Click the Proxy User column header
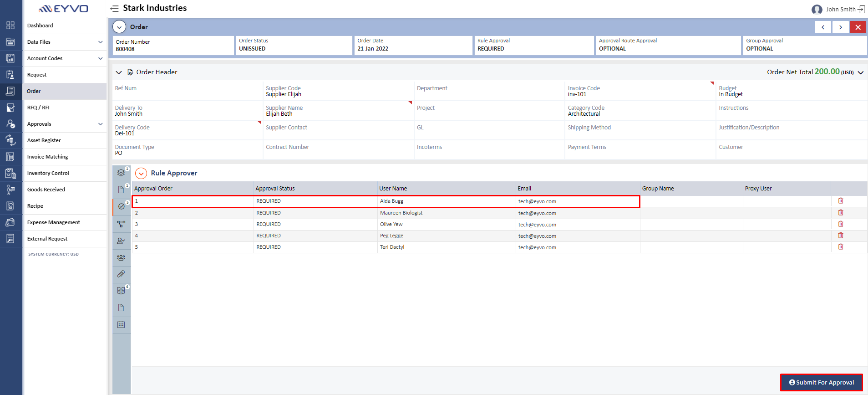 (787, 189)
